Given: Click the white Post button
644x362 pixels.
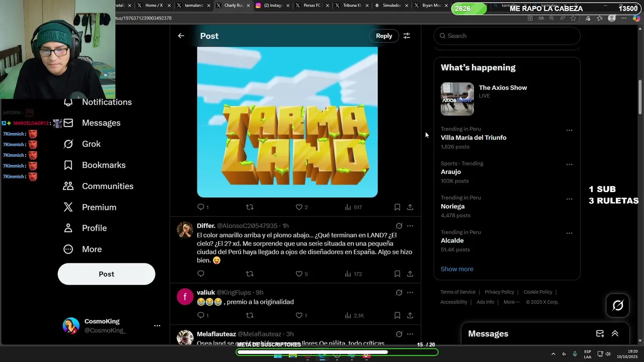Looking at the screenshot, I should (x=106, y=274).
